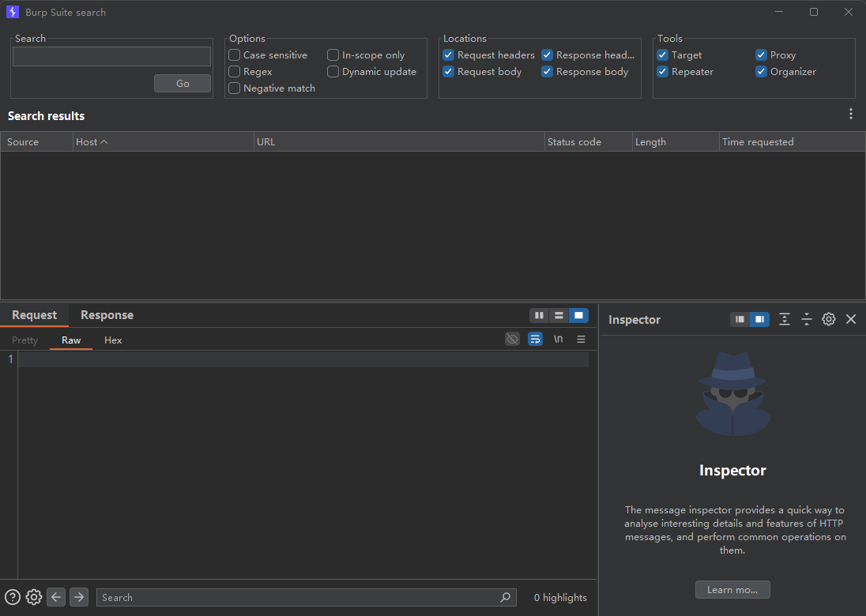Viewport: 866px width, 616px height.
Task: Enable the Regex option
Action: click(x=234, y=71)
